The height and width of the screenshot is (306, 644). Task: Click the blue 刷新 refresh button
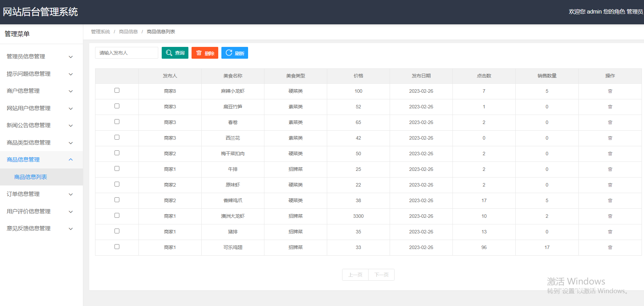pyautogui.click(x=235, y=53)
